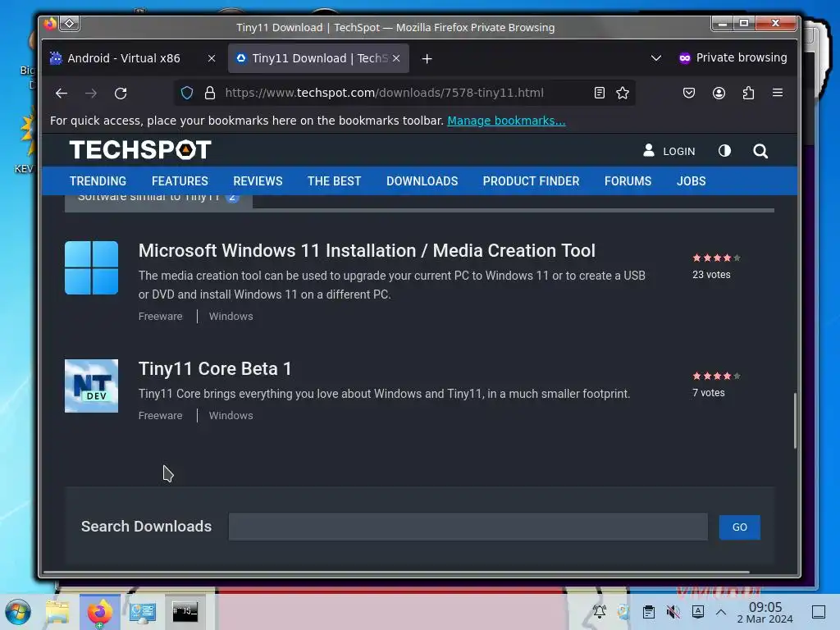
Task: Expand hidden tray icons arrow
Action: tap(721, 612)
